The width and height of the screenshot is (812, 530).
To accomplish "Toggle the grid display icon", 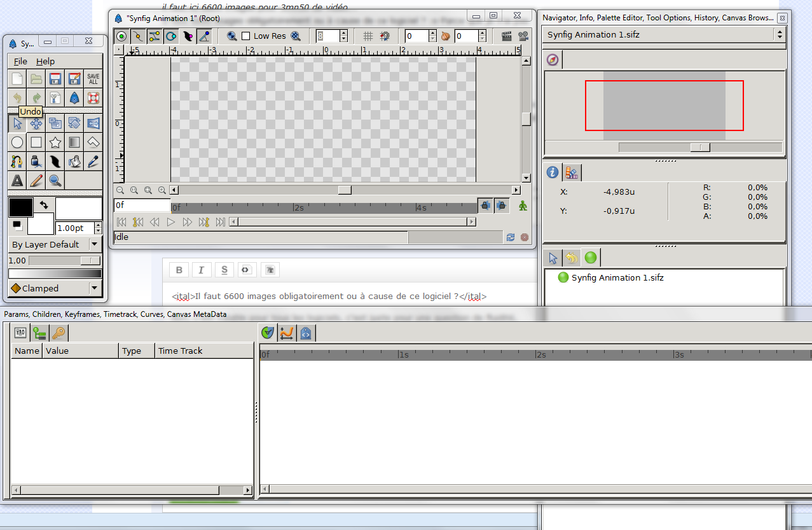I will coord(368,36).
